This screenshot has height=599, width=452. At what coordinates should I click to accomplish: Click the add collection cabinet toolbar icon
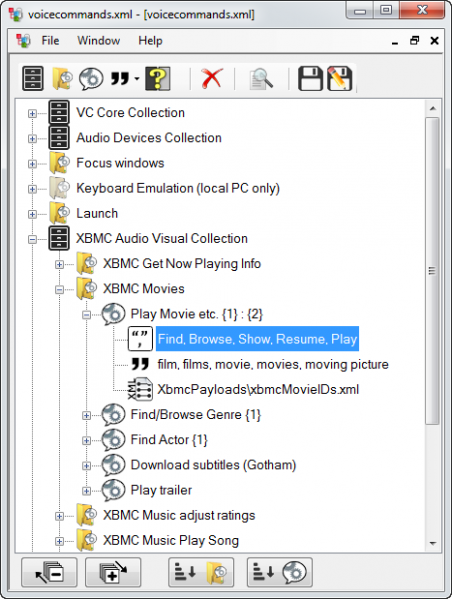coord(33,78)
